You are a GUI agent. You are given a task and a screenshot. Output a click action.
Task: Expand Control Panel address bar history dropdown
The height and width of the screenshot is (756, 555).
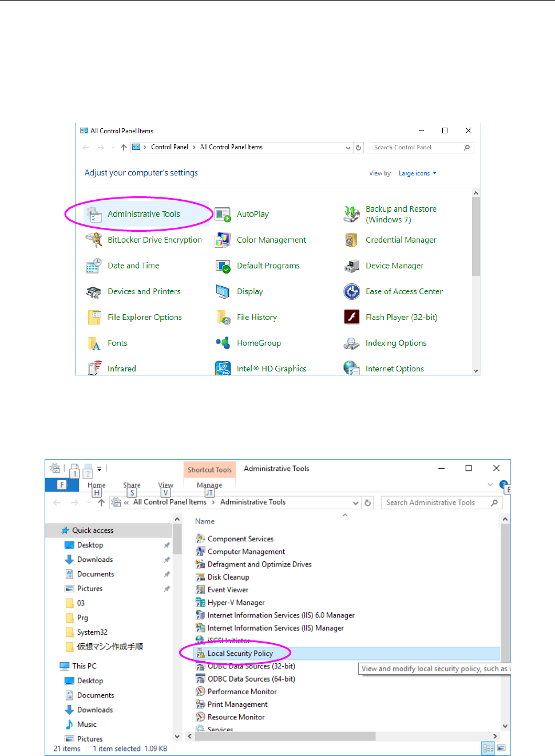tap(348, 148)
